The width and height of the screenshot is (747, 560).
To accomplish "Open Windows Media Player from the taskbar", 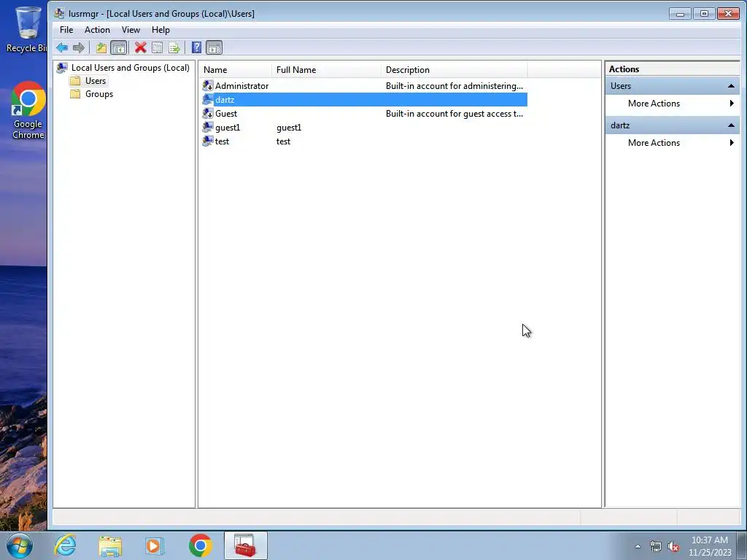I will 155,545.
